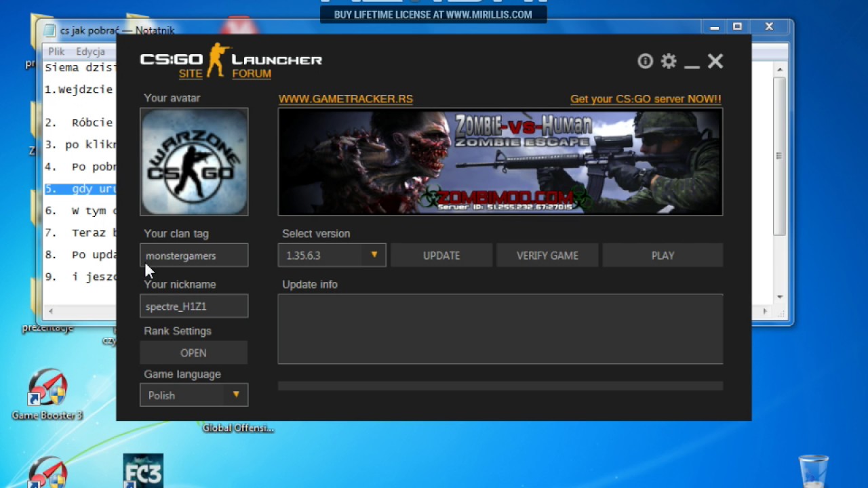Select the Global Offensive desktop shortcut label
The width and height of the screenshot is (868, 488).
tap(238, 428)
